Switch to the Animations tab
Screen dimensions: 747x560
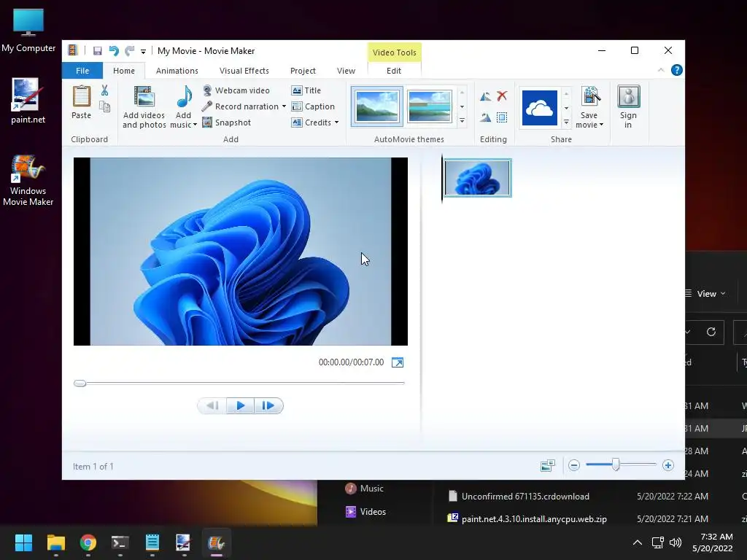coord(177,71)
